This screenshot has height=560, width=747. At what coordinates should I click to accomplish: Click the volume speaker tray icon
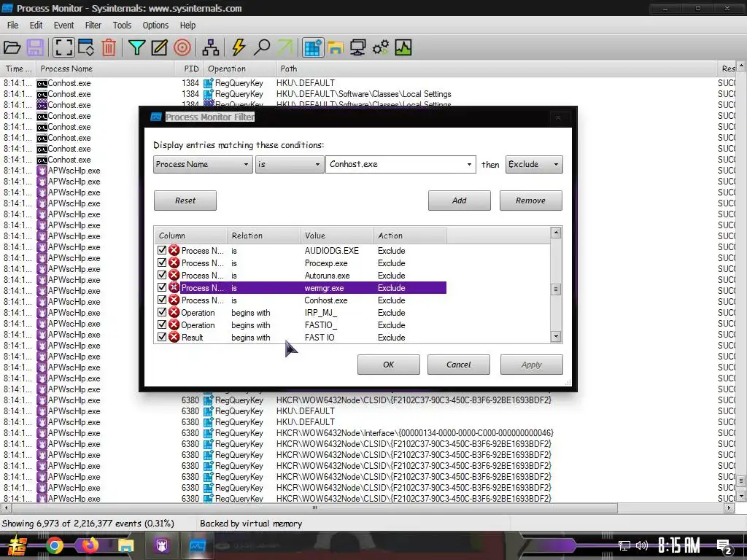tap(642, 545)
